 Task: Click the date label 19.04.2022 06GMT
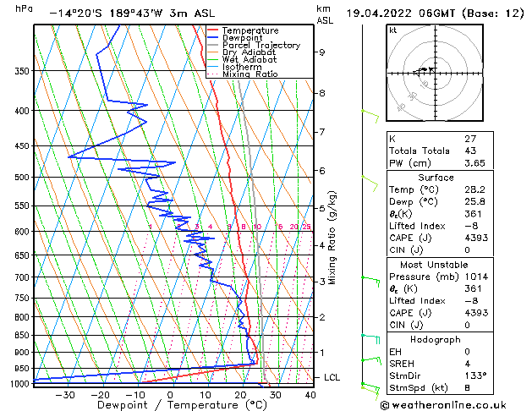[x=401, y=14]
